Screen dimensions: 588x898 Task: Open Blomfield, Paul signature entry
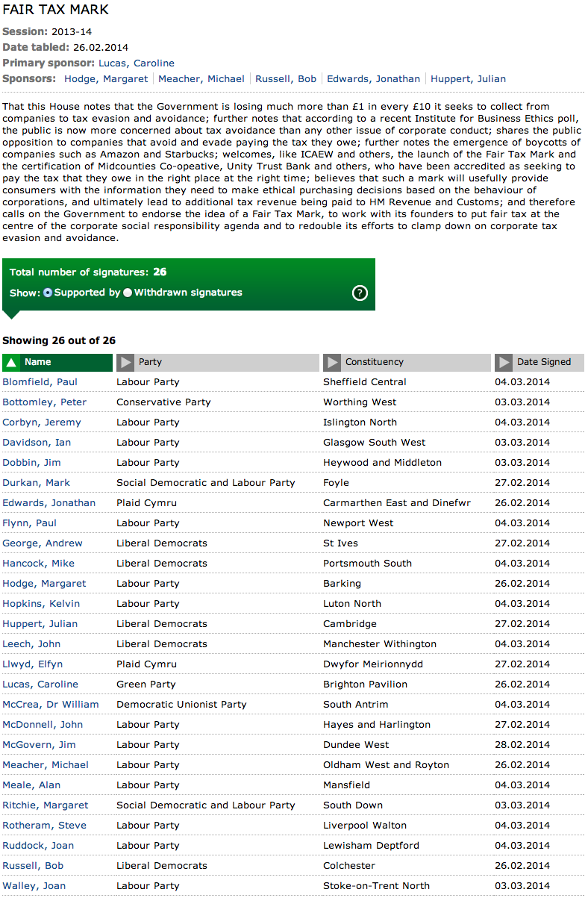click(40, 382)
